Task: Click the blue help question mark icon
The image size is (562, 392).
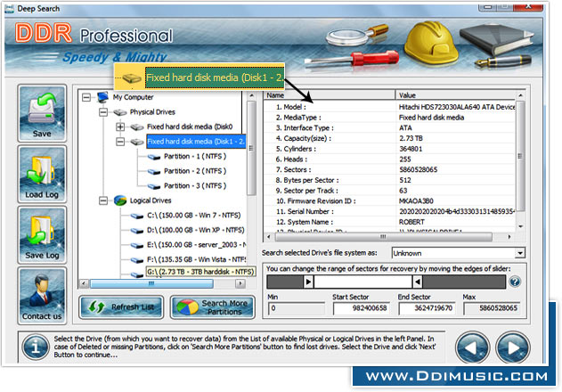Action: point(514,282)
